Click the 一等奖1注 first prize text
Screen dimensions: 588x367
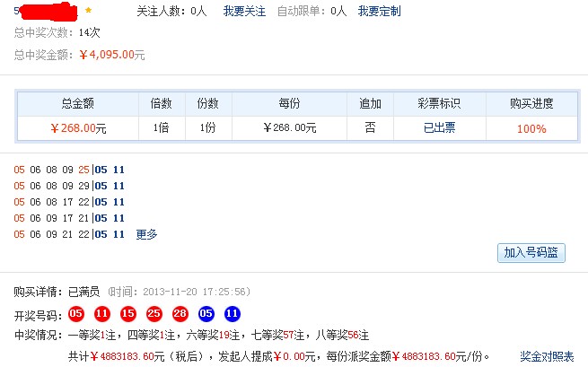click(x=92, y=335)
